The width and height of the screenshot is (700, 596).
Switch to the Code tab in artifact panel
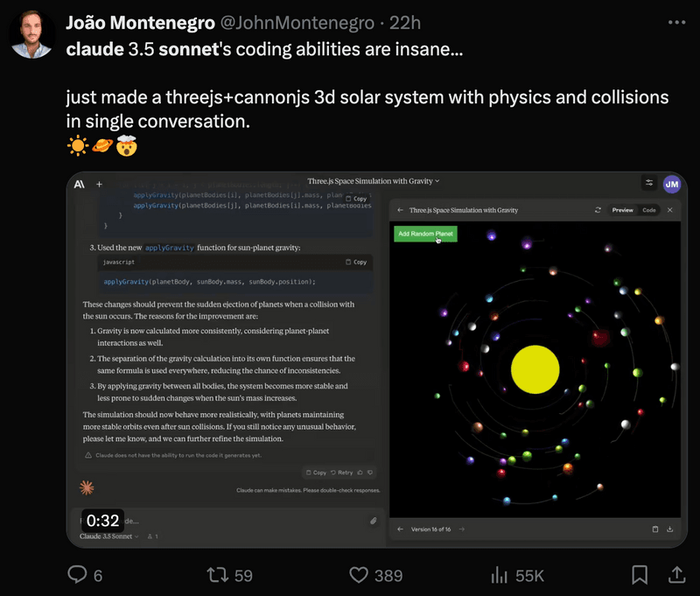649,210
